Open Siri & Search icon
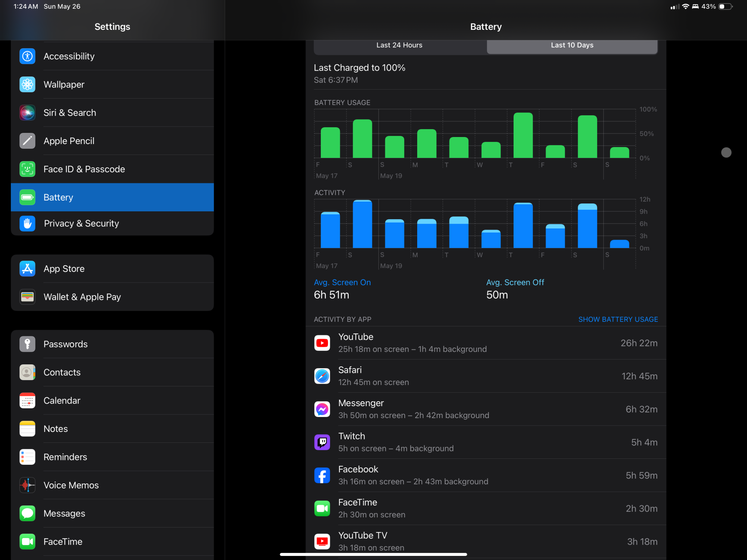Screen dimensions: 747x560 pos(27,113)
